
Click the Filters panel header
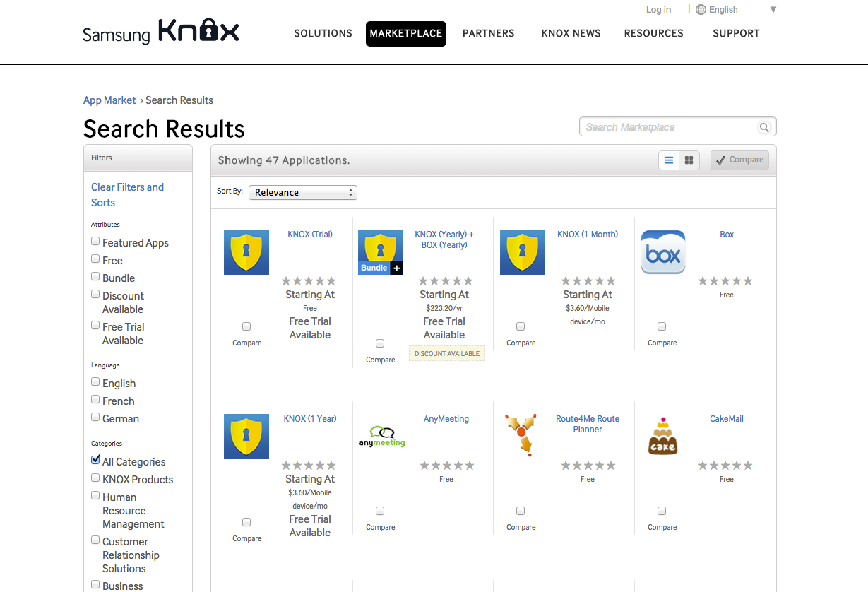pos(138,158)
